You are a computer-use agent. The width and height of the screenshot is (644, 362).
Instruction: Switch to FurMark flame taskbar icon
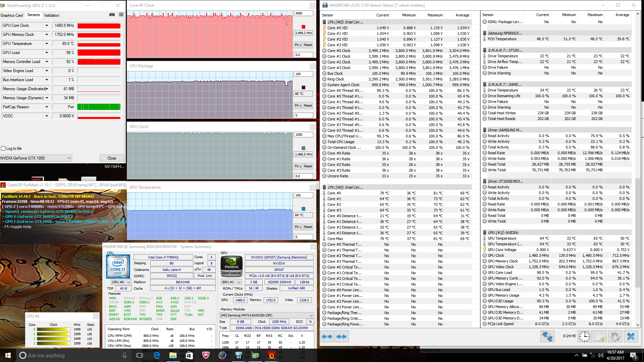click(272, 355)
